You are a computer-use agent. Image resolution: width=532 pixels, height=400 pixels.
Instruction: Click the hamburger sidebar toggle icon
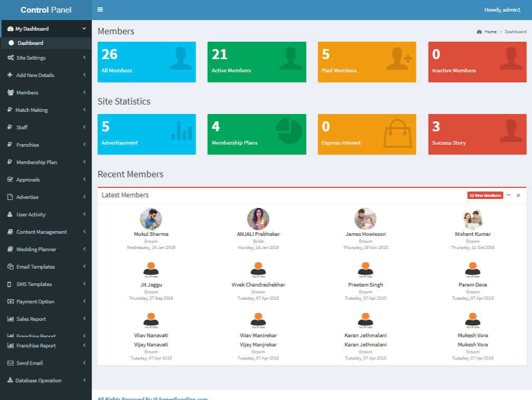pyautogui.click(x=100, y=9)
